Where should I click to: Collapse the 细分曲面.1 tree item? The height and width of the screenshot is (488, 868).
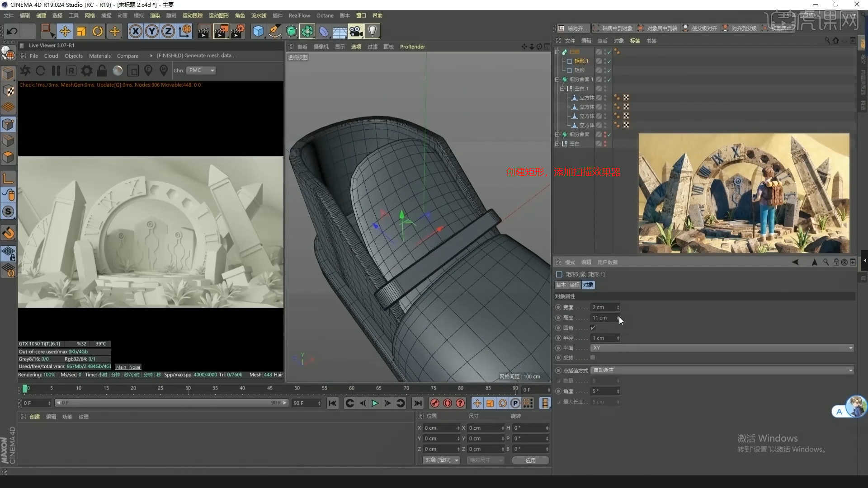point(557,80)
